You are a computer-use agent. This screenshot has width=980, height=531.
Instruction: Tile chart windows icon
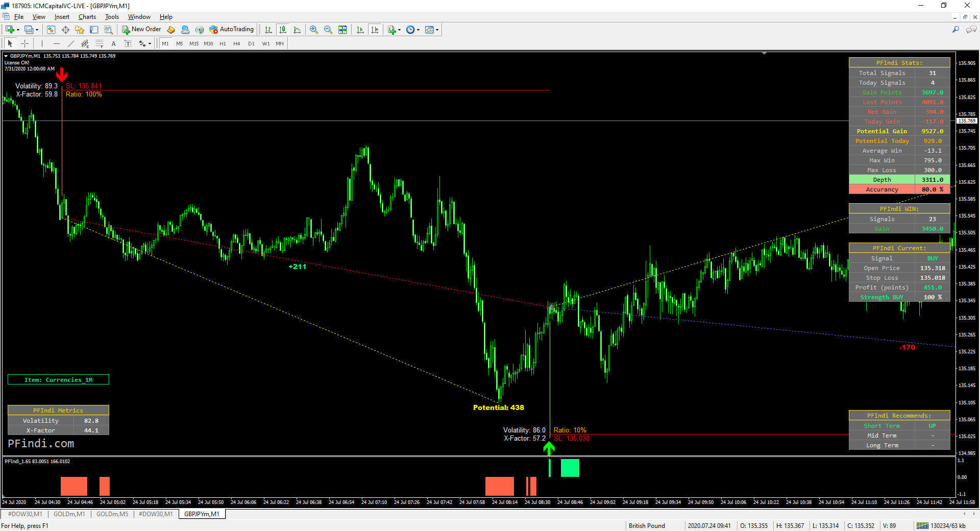click(342, 30)
